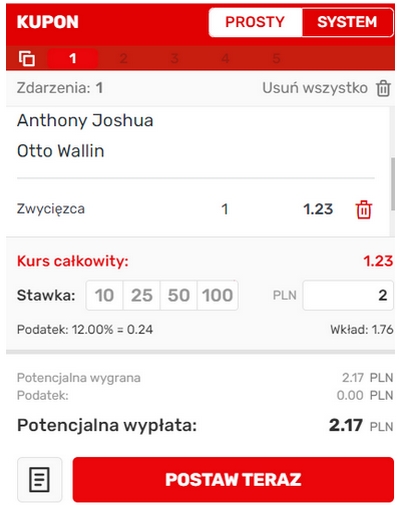Place the bet with POSTAW TERAZ

[233, 479]
